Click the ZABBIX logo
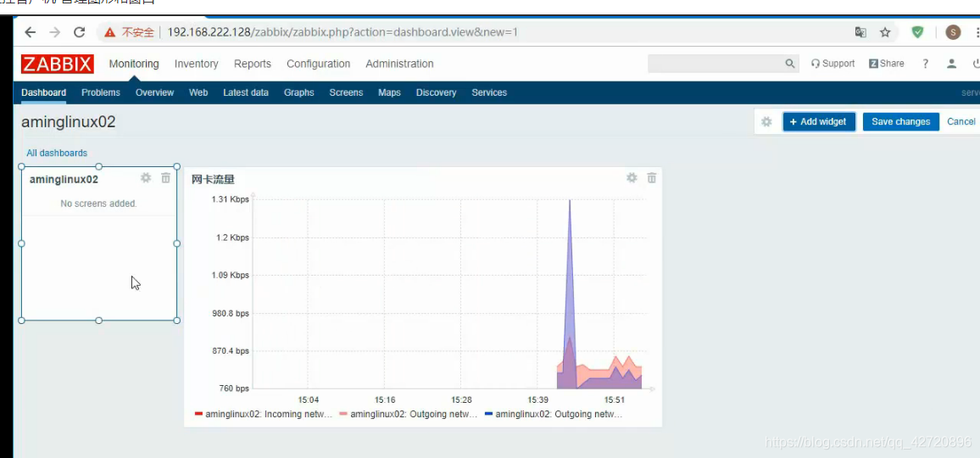This screenshot has width=980, height=458. pyautogui.click(x=58, y=64)
